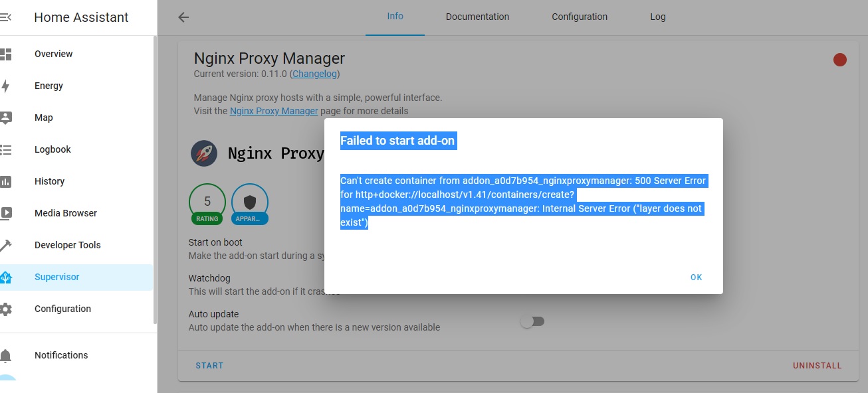Open the Configuration gear in sidebar
Viewport: 868px width, 393px height.
pos(9,309)
